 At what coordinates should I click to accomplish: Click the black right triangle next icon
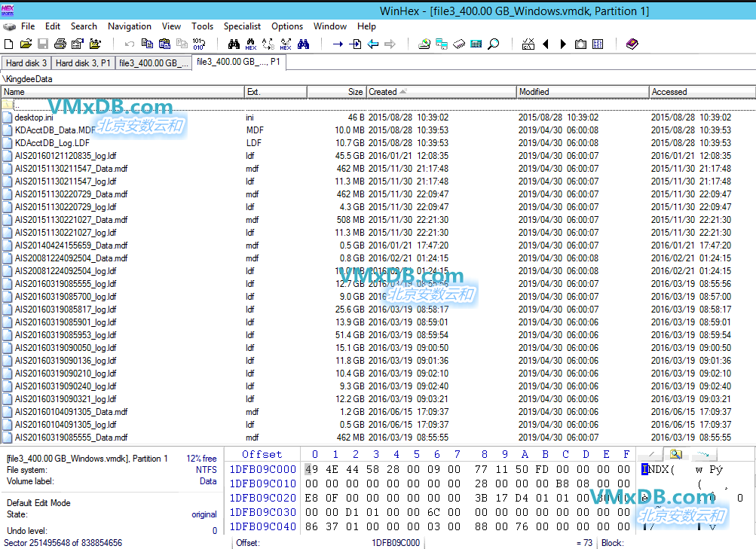pyautogui.click(x=563, y=44)
